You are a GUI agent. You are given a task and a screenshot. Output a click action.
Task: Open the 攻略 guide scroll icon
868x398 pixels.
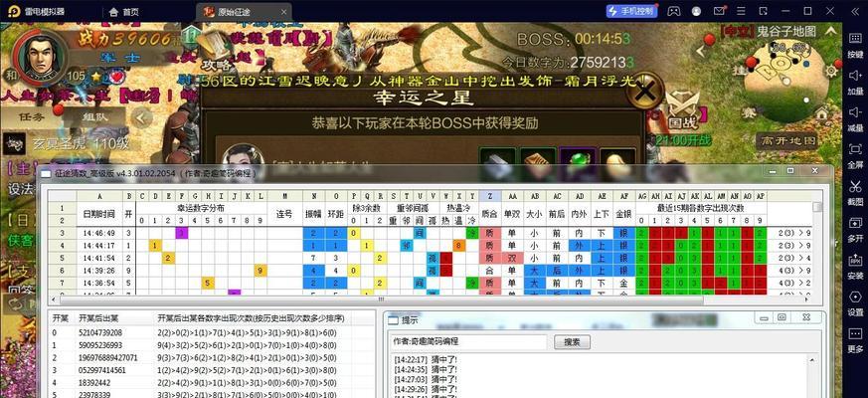pos(215,52)
